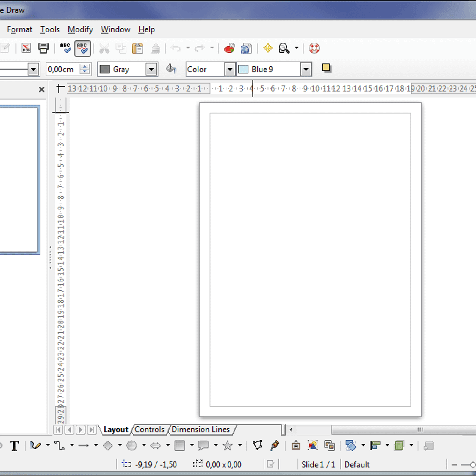This screenshot has width=476, height=476.
Task: Insert a Chart icon
Action: (x=229, y=48)
